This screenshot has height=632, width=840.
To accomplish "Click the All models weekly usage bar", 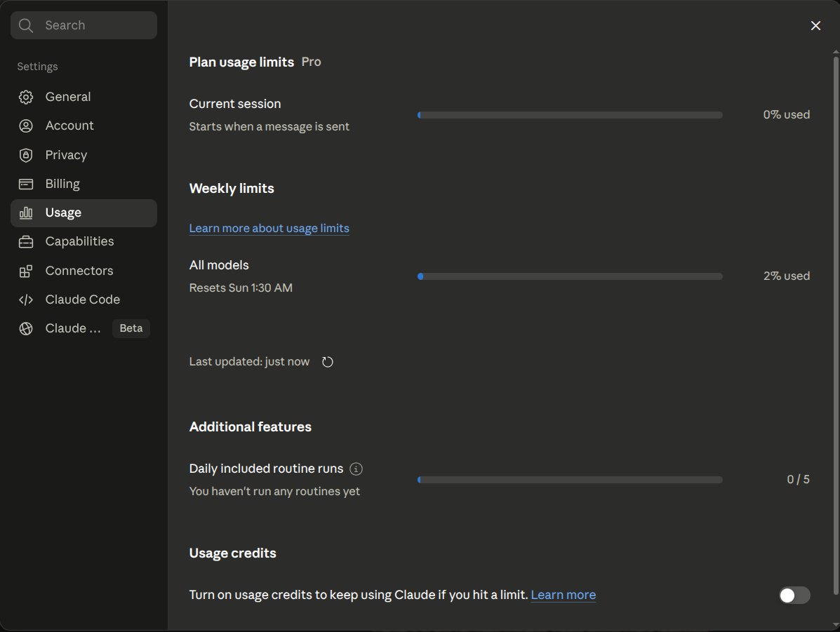I will pos(570,276).
